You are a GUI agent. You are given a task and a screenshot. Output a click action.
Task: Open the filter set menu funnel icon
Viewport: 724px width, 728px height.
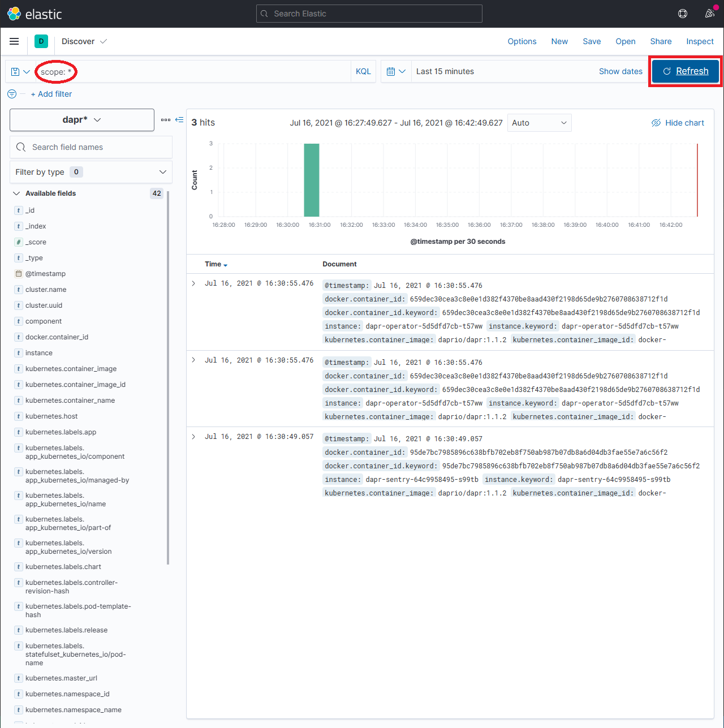pyautogui.click(x=11, y=94)
